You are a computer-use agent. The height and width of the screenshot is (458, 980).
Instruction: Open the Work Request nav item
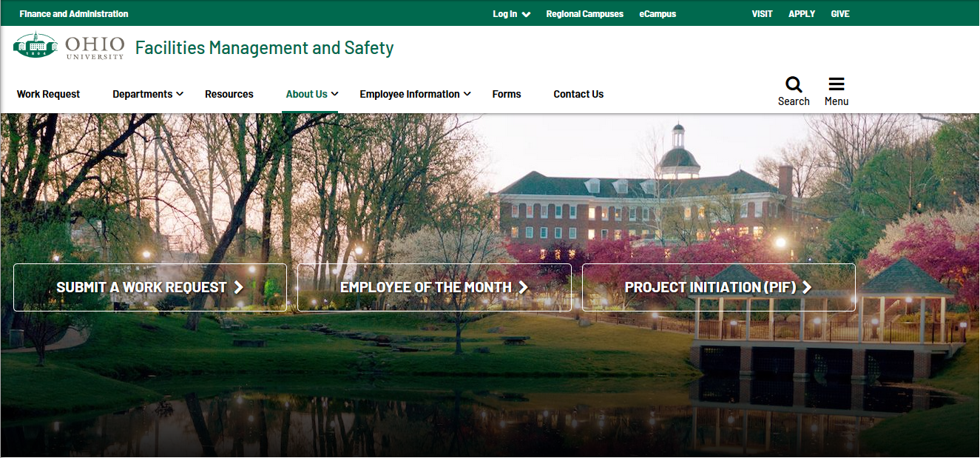pos(48,94)
